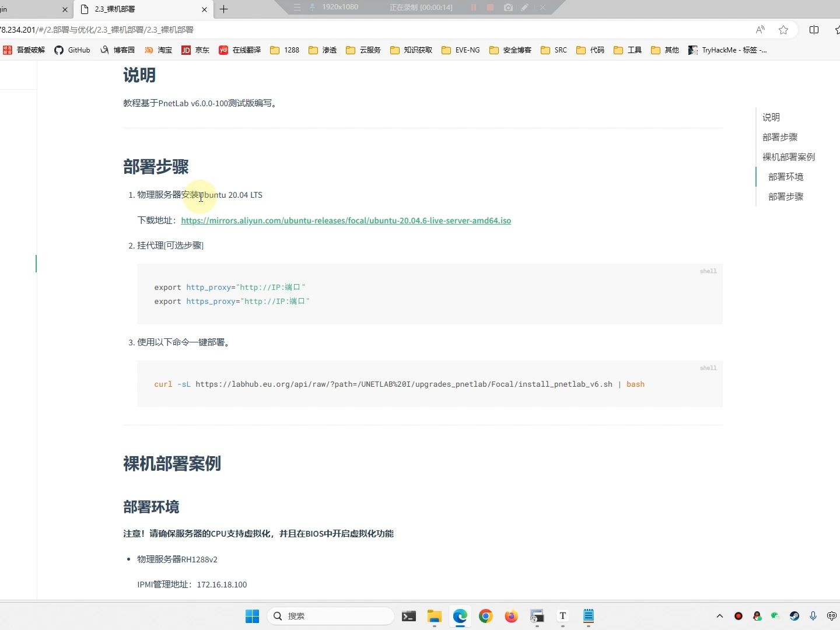Jump to top-level 部署步骤 in the outline

click(x=780, y=137)
